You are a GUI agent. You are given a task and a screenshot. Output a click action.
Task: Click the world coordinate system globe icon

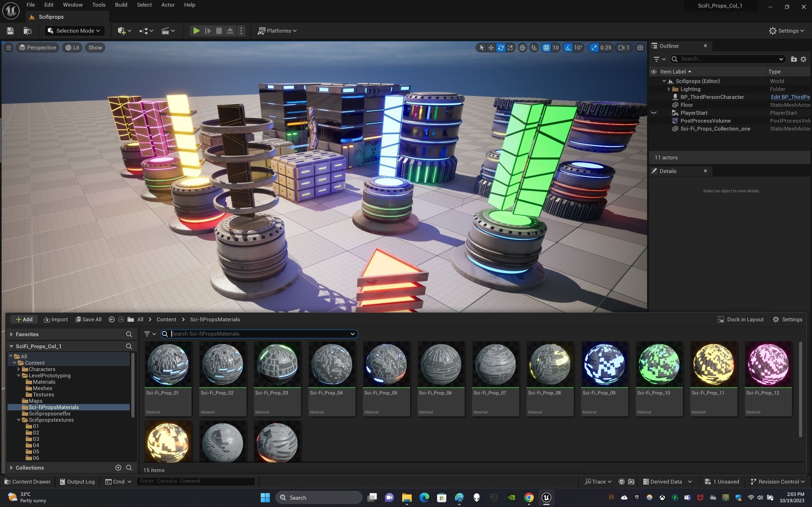coord(522,48)
